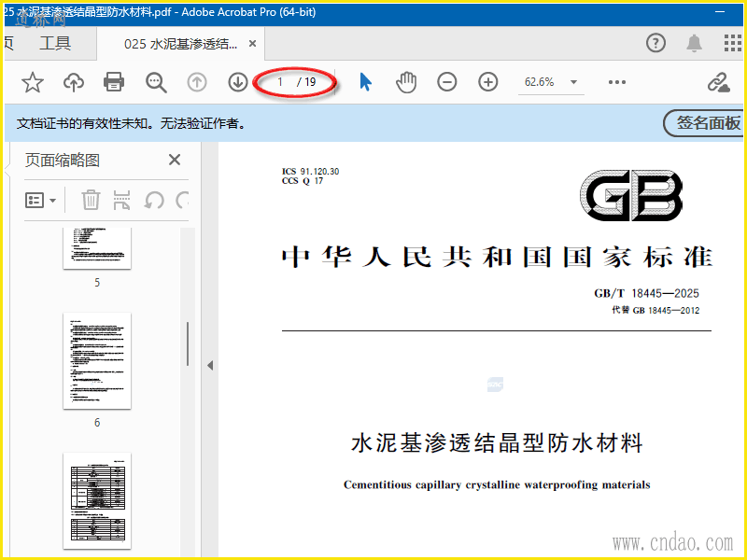Click the GB logo on the page
This screenshot has height=560, width=747.
(631, 195)
